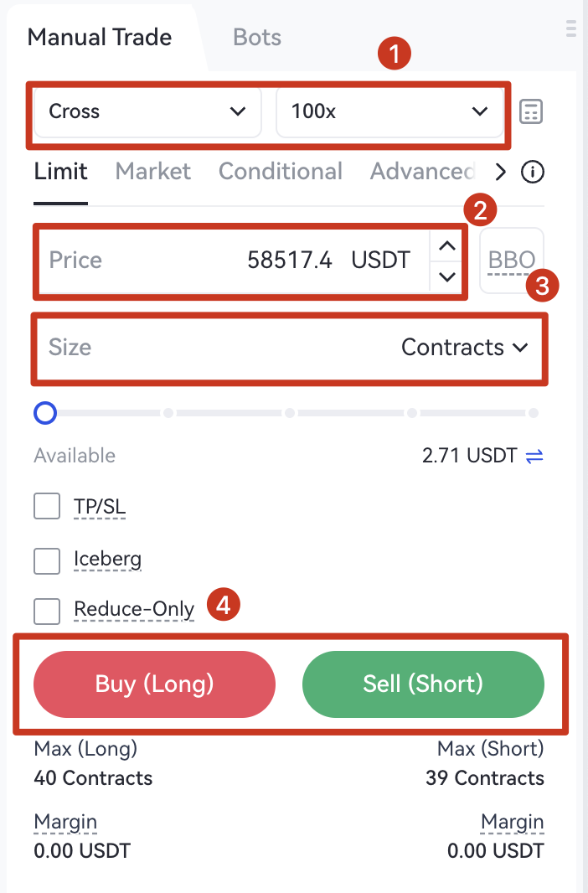Click the transfer arrows next to Available
Image resolution: width=588 pixels, height=893 pixels.
pyautogui.click(x=534, y=457)
